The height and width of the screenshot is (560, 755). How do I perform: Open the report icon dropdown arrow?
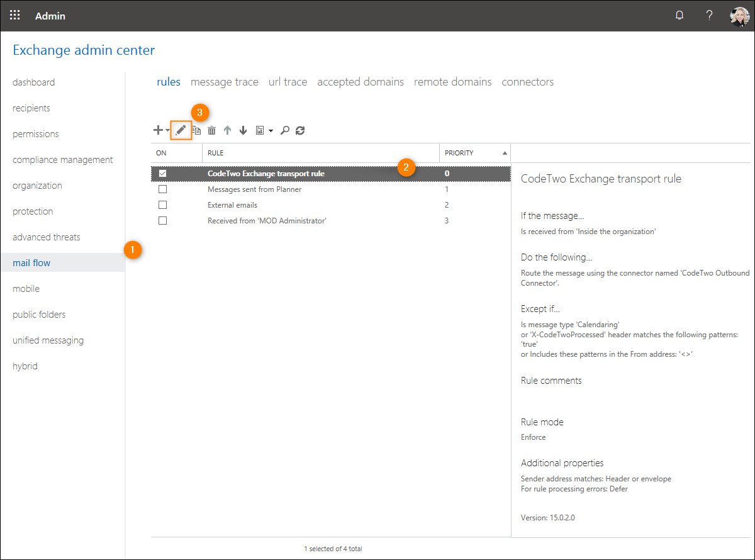pyautogui.click(x=271, y=131)
